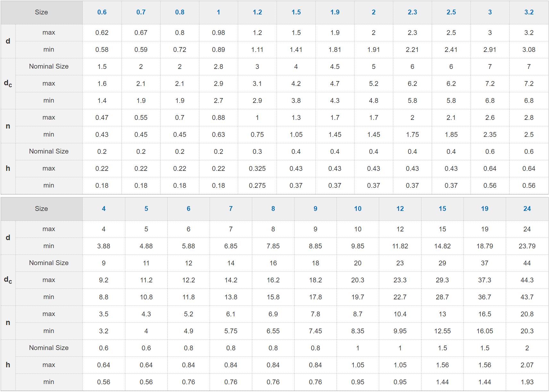Open the blue size 4 header link
Image resolution: width=550 pixels, height=392 pixels.
point(104,209)
